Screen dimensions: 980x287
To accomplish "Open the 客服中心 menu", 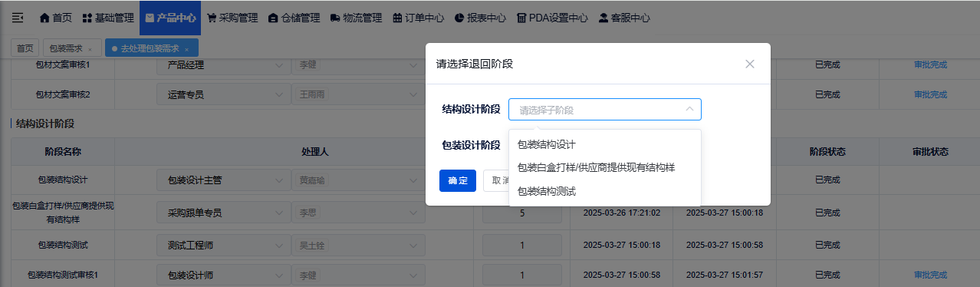I will [x=624, y=17].
